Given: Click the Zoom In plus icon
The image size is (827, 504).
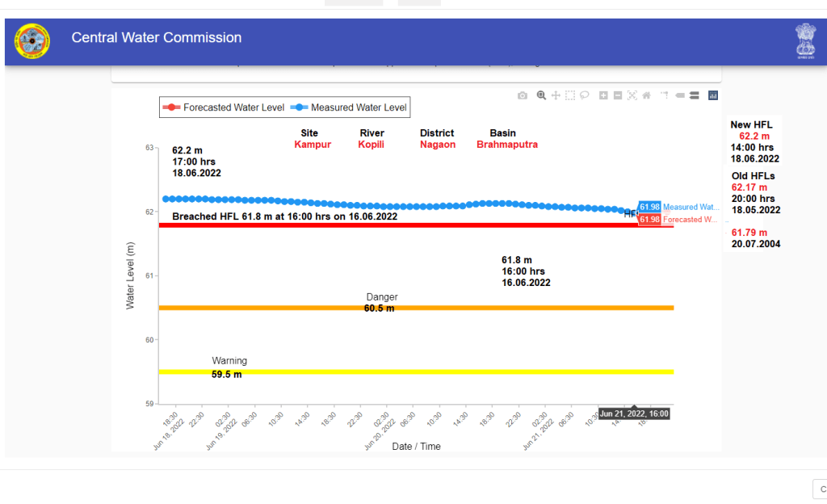Looking at the screenshot, I should pos(603,95).
